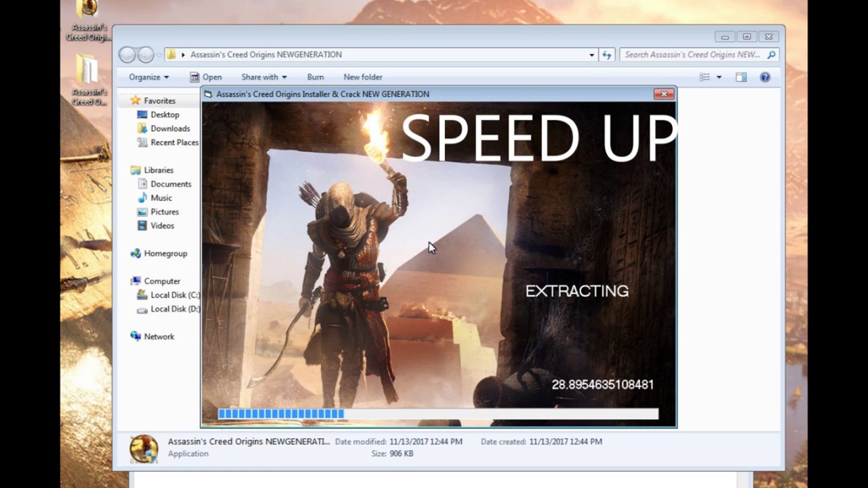Open the view options dropdown arrow
Viewport: 868px width, 488px height.
(x=719, y=77)
